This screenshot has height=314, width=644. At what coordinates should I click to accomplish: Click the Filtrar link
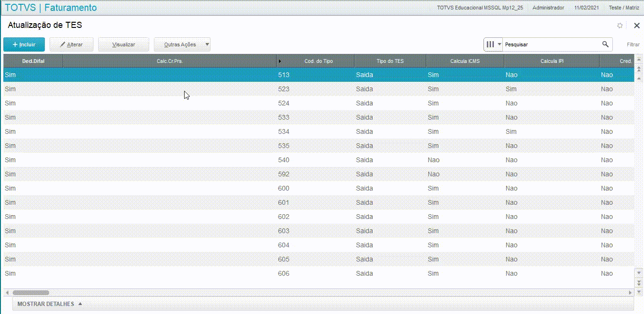click(633, 44)
